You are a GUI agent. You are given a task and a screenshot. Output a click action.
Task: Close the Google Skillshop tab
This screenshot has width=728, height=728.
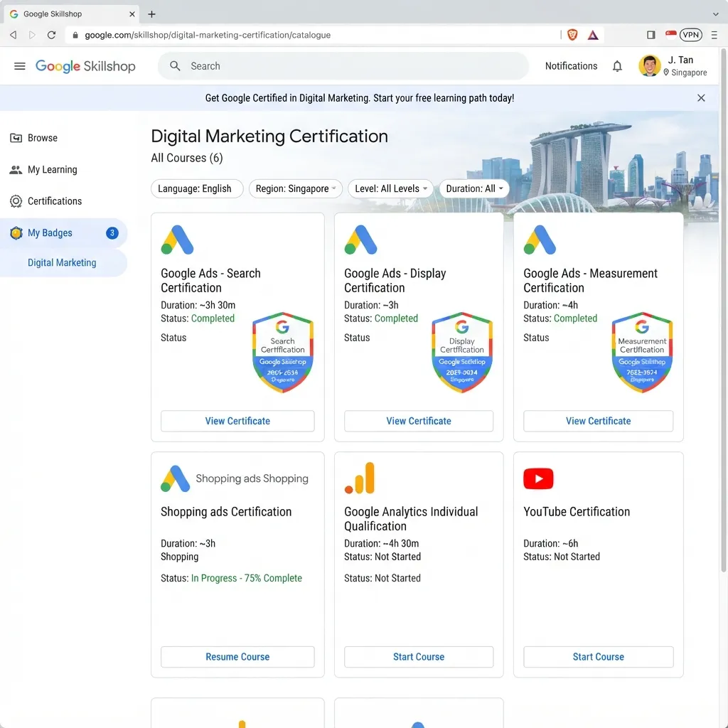click(x=132, y=14)
